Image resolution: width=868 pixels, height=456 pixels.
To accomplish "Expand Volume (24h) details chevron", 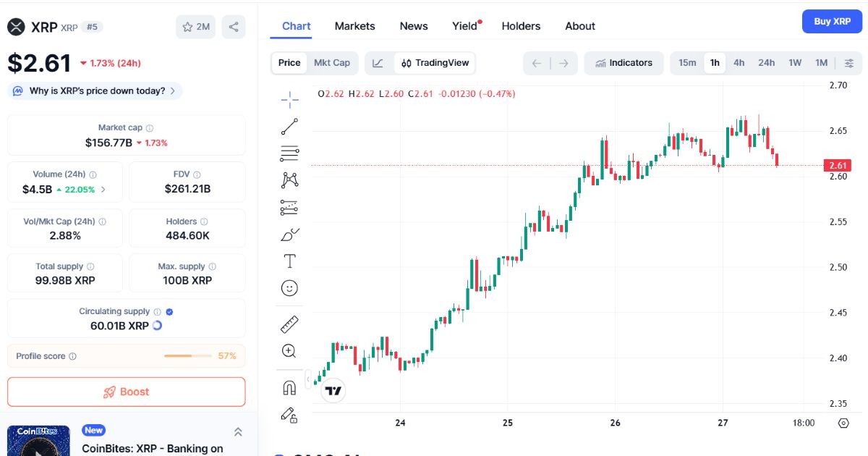I will (103, 190).
